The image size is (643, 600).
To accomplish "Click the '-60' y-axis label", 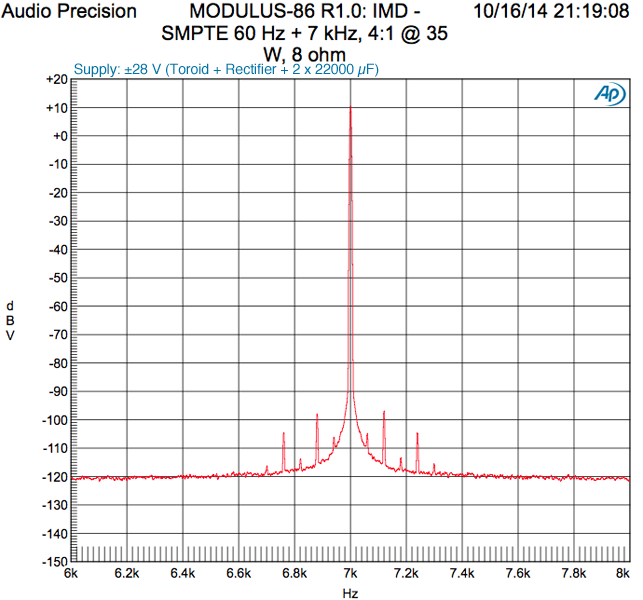I will (x=58, y=307).
